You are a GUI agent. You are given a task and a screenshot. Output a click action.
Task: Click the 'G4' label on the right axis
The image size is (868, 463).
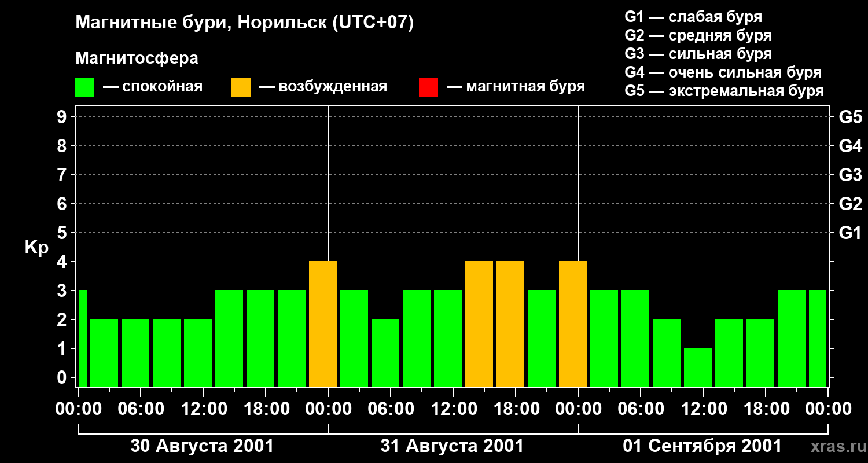pos(850,146)
